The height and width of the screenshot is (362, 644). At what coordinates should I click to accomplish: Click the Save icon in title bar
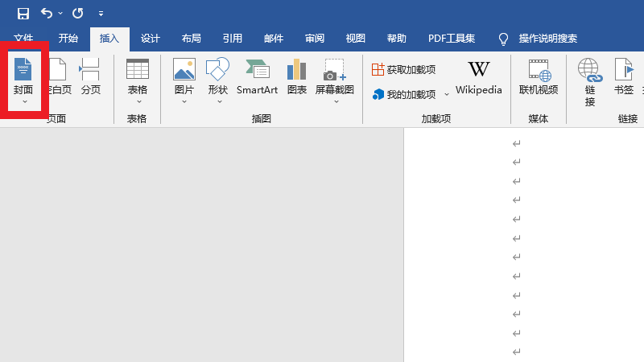(x=23, y=13)
